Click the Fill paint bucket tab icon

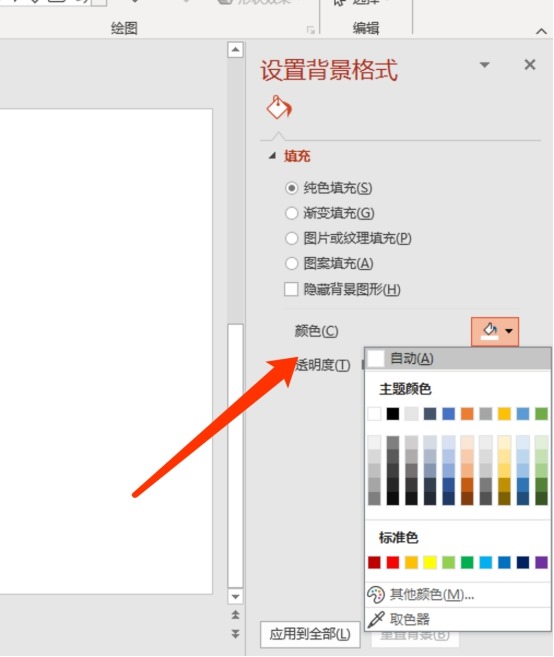click(279, 108)
